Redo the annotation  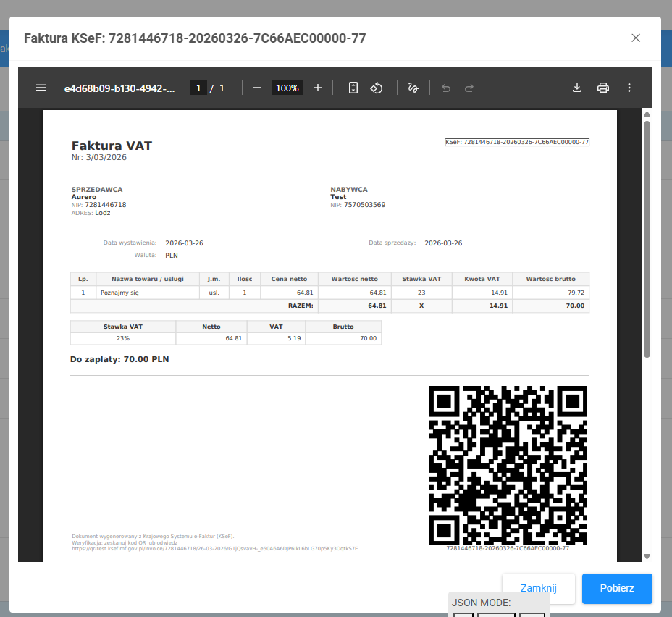click(469, 88)
